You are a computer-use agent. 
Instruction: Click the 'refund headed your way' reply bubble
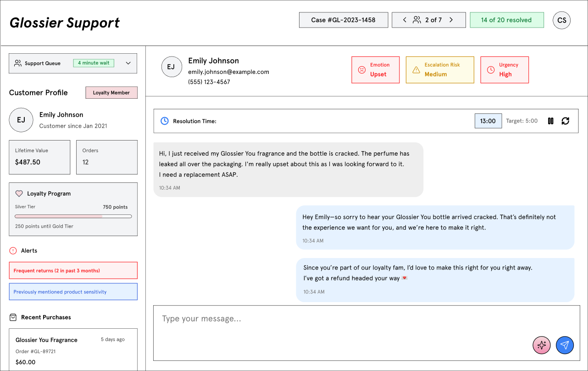tap(435, 280)
